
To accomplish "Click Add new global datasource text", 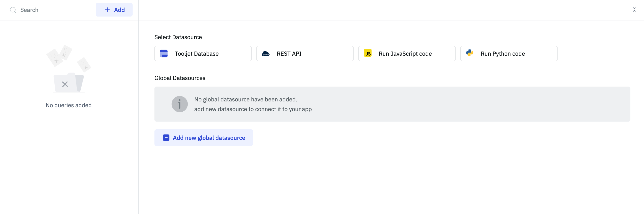I will pyautogui.click(x=209, y=138).
